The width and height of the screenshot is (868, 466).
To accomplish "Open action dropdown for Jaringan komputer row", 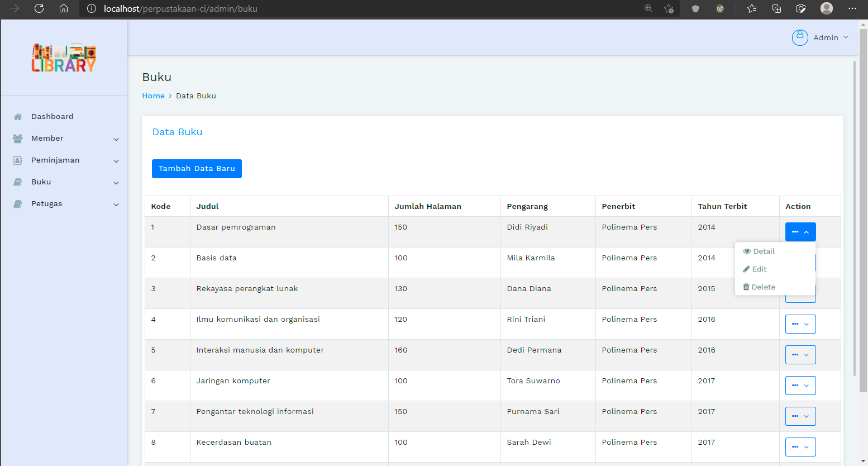I will point(800,386).
